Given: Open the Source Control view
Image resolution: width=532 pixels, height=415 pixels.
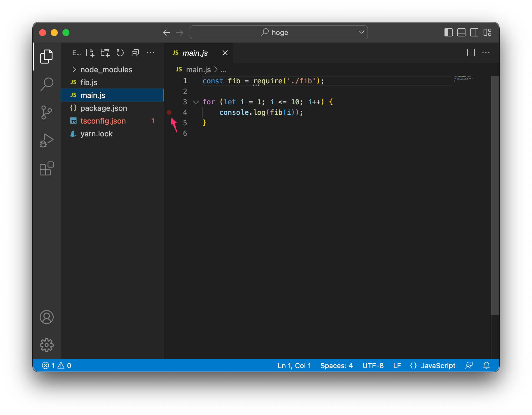Looking at the screenshot, I should click(46, 112).
